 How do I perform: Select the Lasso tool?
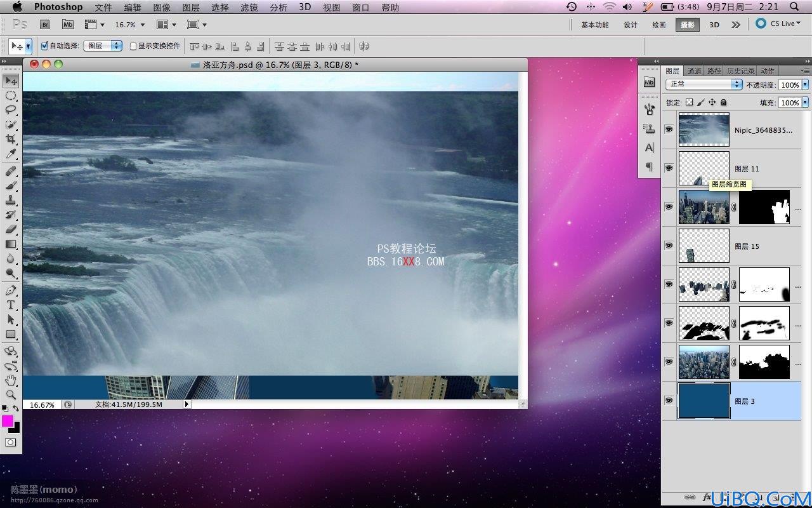click(x=11, y=110)
